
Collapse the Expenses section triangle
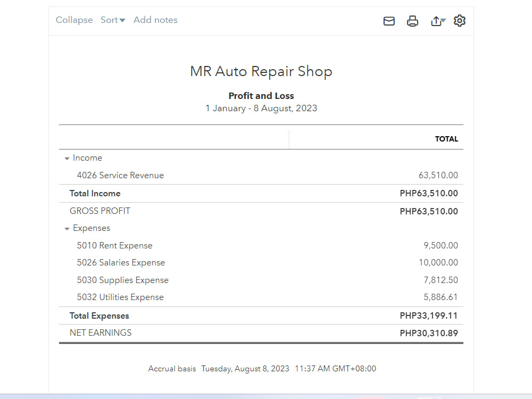[x=66, y=228]
